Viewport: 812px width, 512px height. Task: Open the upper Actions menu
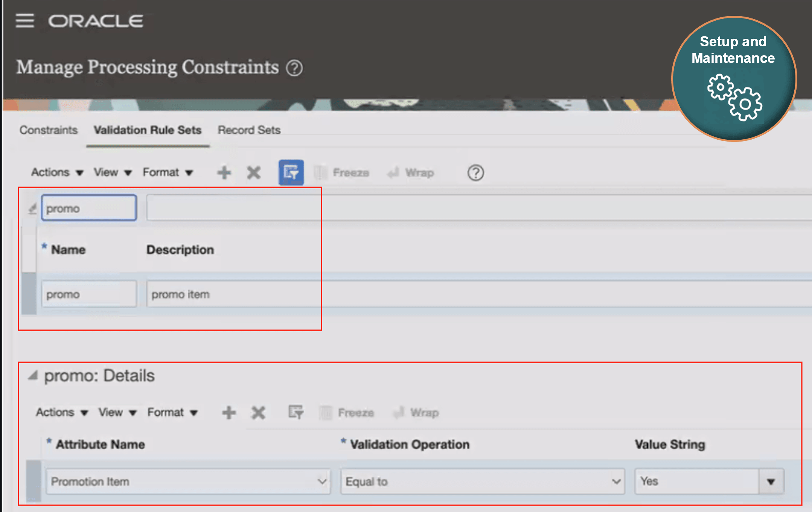57,172
